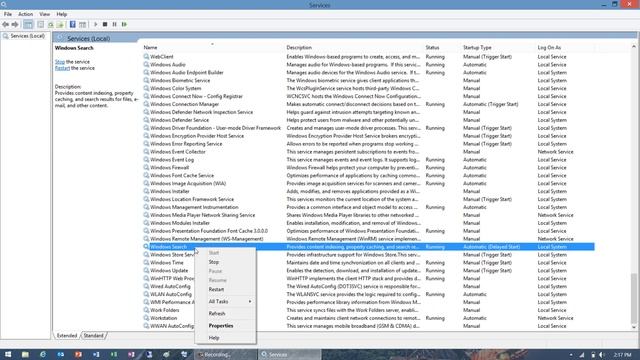The image size is (640, 360).
Task: Open Internet Explorer from the taskbar
Action: pos(43,354)
